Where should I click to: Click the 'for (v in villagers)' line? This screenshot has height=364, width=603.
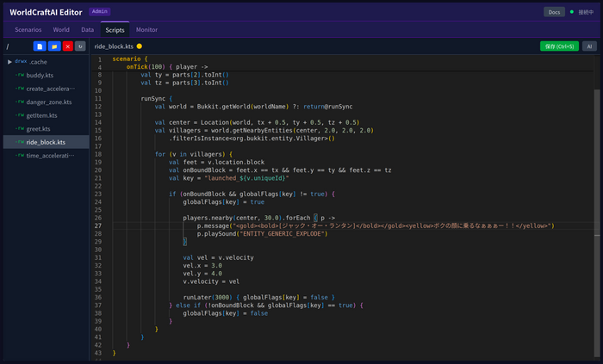click(x=194, y=154)
